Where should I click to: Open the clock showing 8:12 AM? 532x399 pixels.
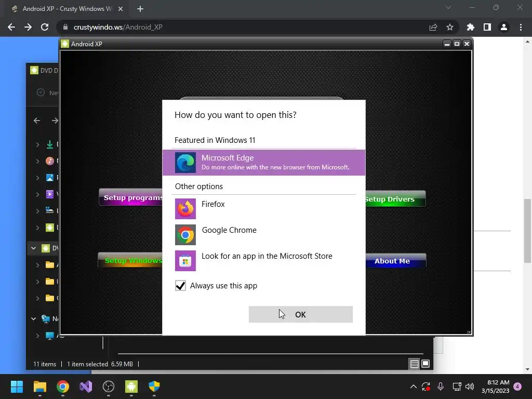pyautogui.click(x=495, y=387)
